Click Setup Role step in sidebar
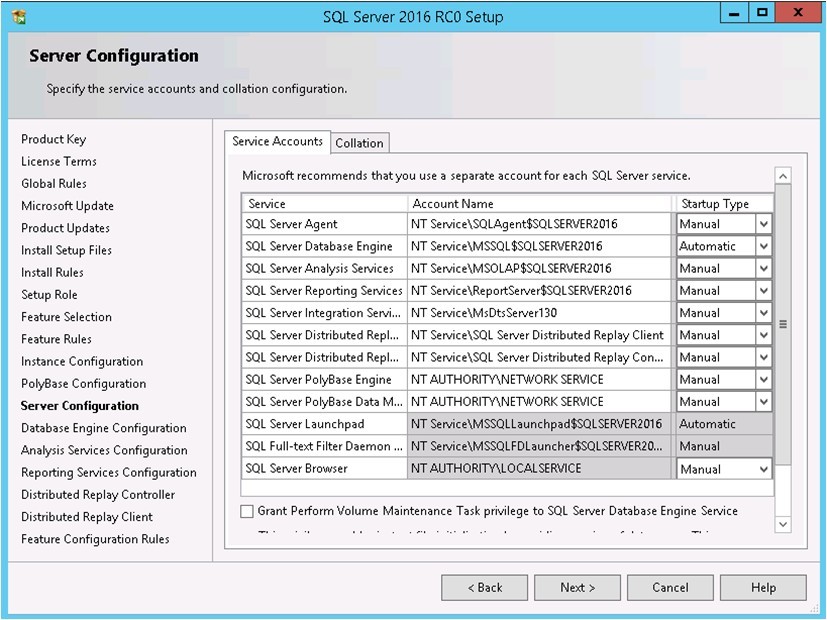This screenshot has width=827, height=620. coord(49,294)
